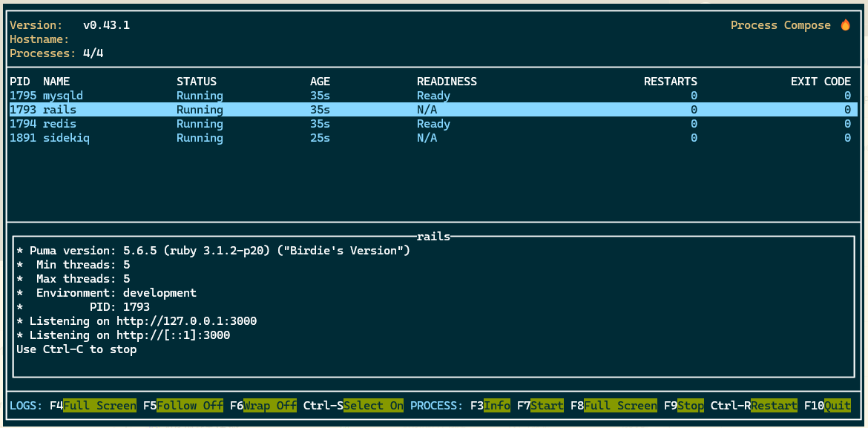
Task: Click the Ready readiness for redis
Action: tap(433, 123)
